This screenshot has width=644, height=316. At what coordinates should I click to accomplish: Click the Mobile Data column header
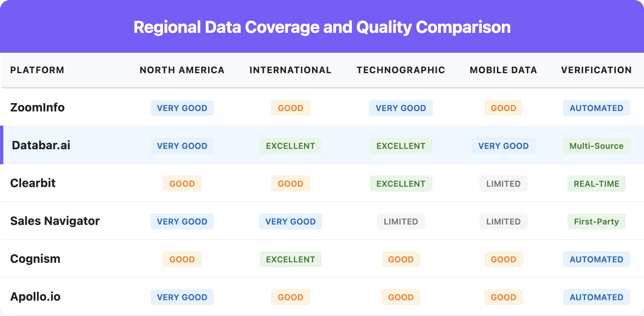[x=503, y=70]
